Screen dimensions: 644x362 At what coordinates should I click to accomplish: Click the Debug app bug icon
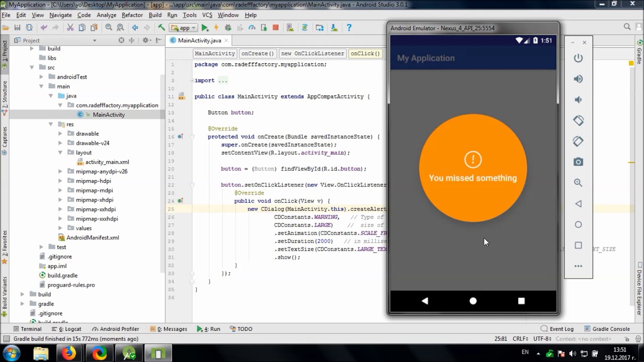tap(228, 28)
